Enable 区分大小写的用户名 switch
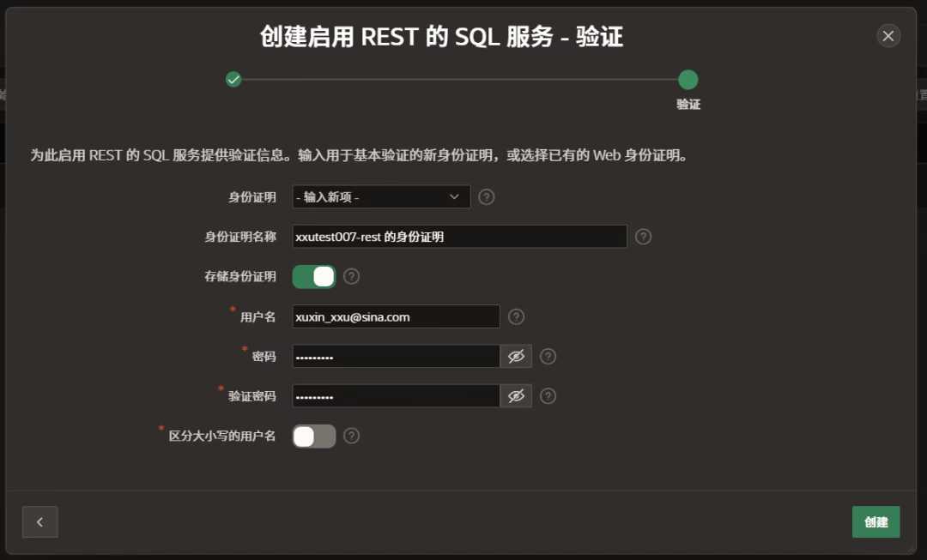 [x=313, y=436]
